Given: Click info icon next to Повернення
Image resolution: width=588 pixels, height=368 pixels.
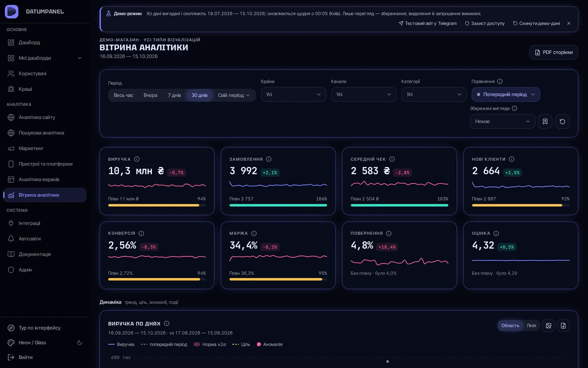Looking at the screenshot, I should point(389,233).
